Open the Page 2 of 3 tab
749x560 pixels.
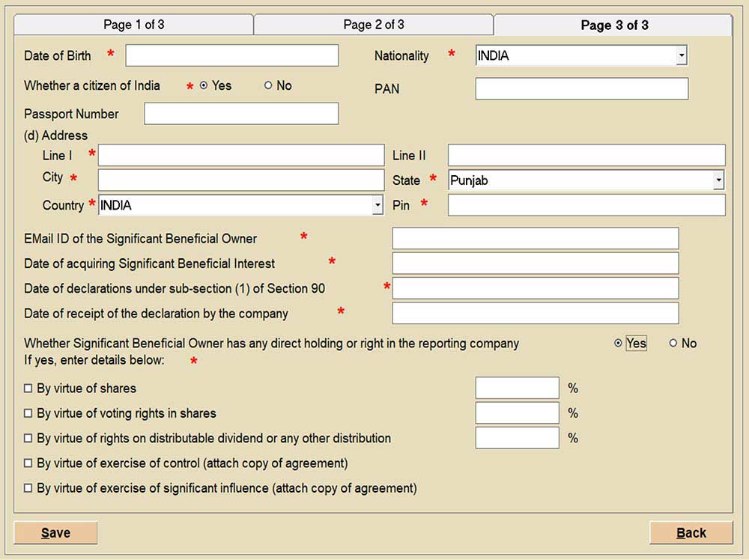[373, 25]
